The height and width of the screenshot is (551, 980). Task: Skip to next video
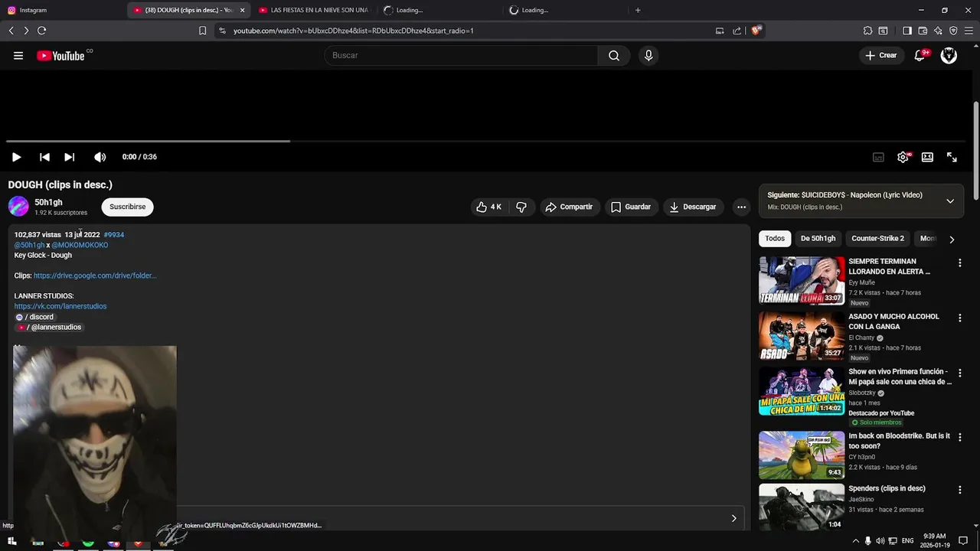tap(70, 157)
